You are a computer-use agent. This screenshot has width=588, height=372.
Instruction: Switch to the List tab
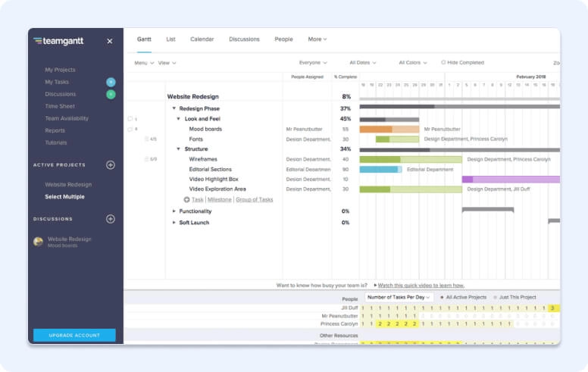[170, 39]
